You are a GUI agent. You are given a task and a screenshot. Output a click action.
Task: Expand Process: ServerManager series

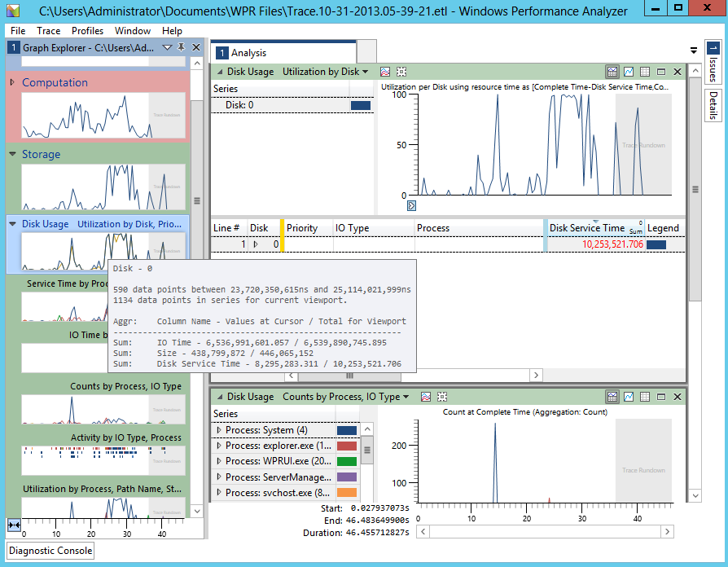pyautogui.click(x=219, y=477)
